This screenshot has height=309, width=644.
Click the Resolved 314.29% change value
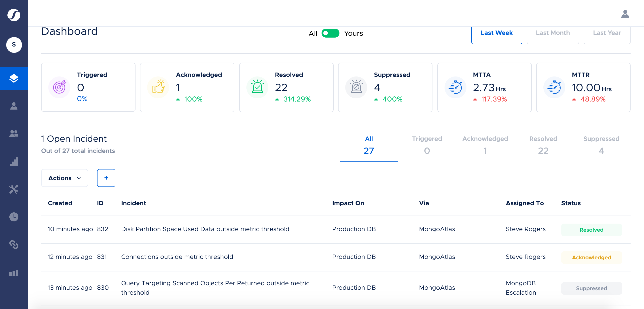pyautogui.click(x=297, y=99)
